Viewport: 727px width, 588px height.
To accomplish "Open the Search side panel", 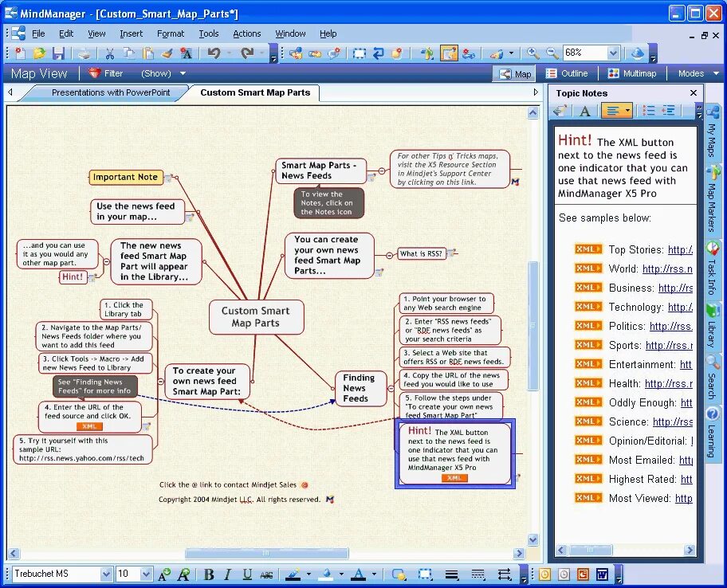I will pyautogui.click(x=713, y=378).
